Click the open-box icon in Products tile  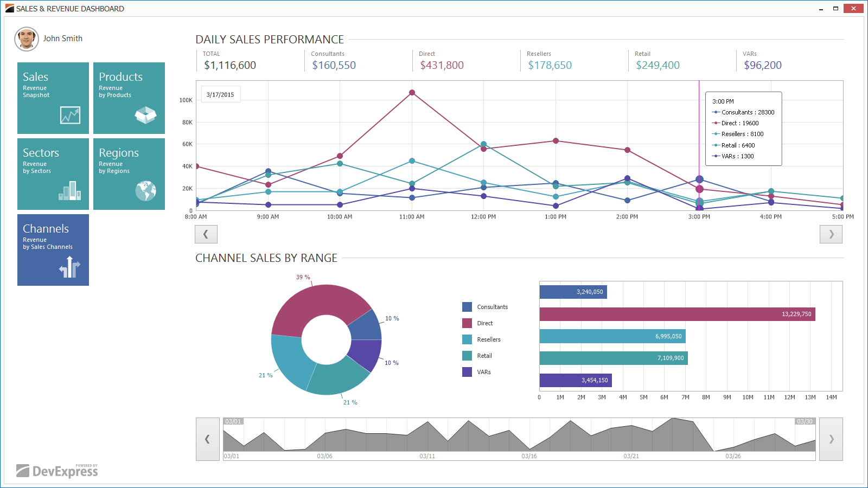click(x=145, y=115)
